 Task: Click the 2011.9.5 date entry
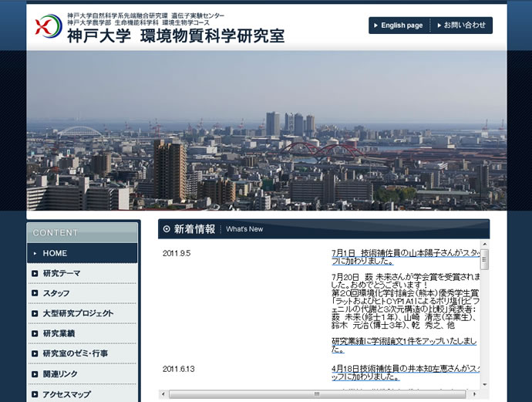pyautogui.click(x=177, y=253)
